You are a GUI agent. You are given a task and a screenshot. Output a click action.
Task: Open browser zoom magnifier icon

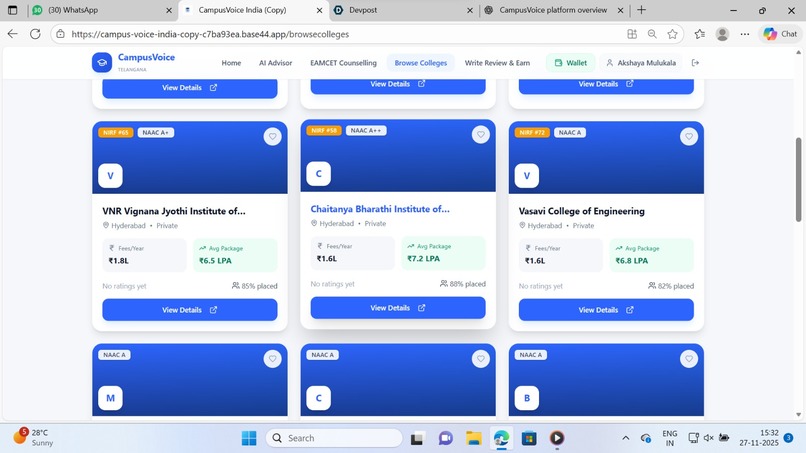[652, 34]
